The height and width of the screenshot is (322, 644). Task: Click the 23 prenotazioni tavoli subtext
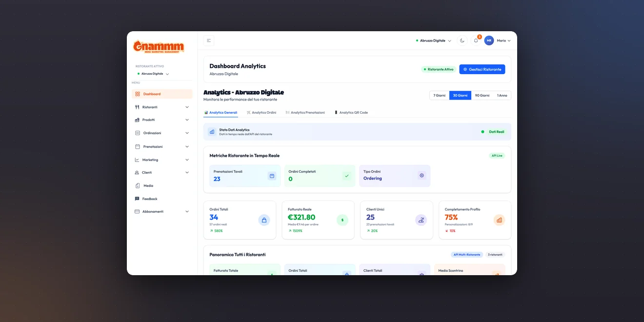coord(380,224)
